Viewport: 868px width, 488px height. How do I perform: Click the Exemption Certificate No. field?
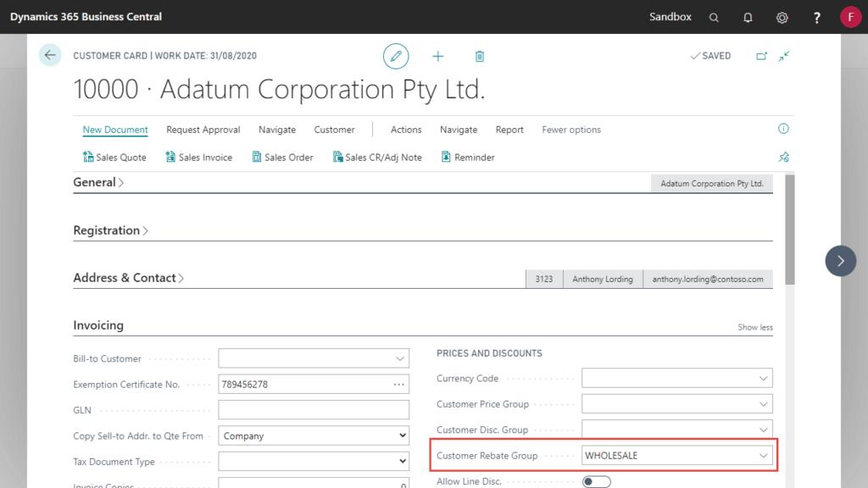pos(303,385)
